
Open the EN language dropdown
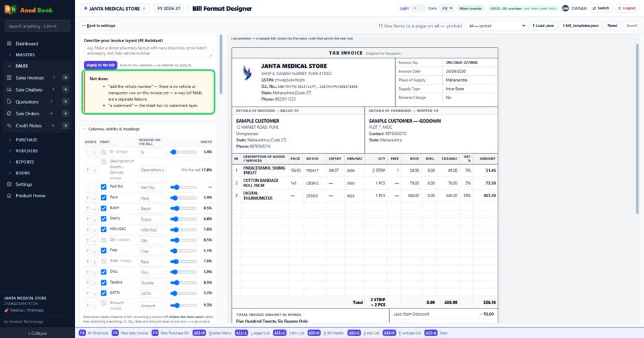tap(447, 8)
